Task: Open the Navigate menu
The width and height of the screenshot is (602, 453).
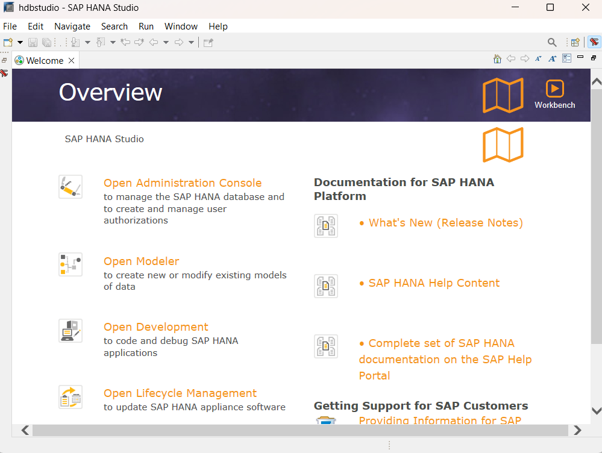Action: pyautogui.click(x=72, y=26)
